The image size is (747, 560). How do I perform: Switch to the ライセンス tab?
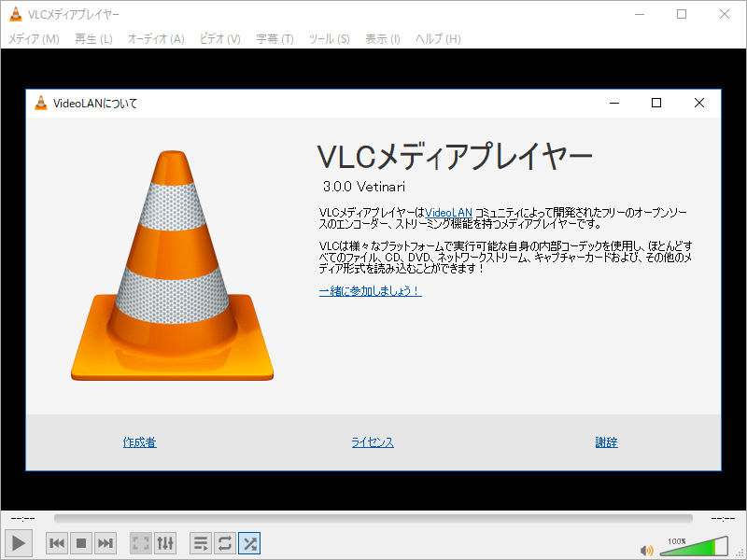[372, 442]
